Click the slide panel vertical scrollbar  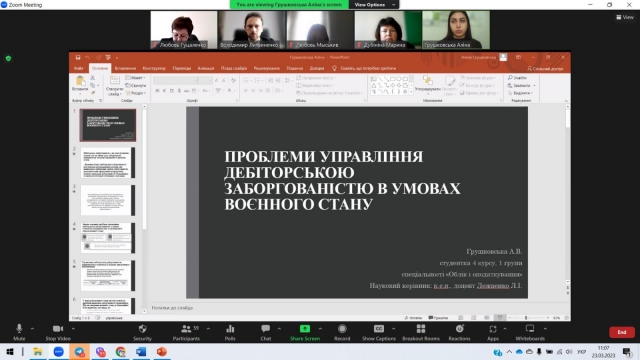pos(144,208)
